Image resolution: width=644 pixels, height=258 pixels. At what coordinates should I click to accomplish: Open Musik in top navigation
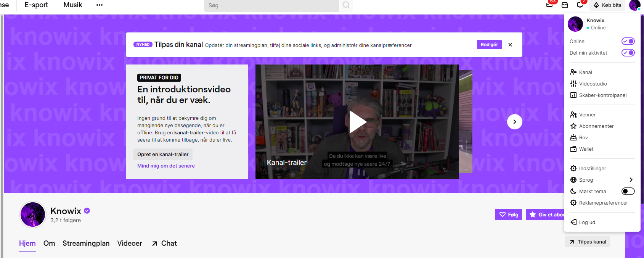tap(73, 5)
